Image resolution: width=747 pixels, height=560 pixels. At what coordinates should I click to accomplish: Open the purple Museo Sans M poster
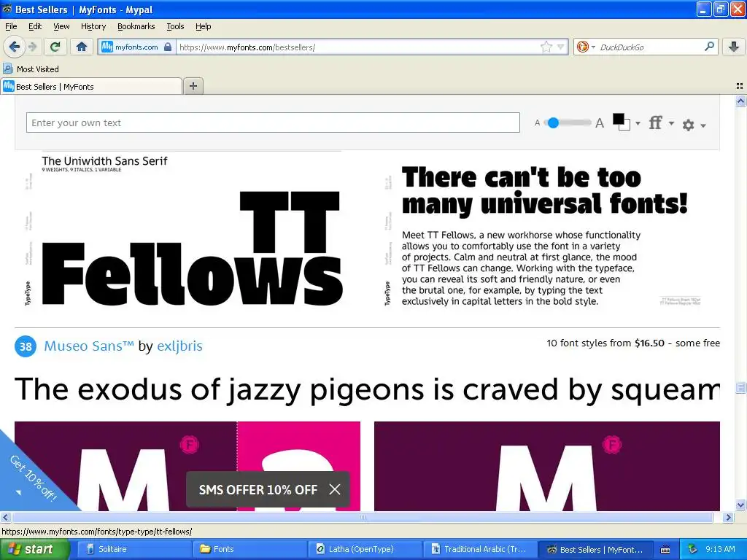(547, 466)
